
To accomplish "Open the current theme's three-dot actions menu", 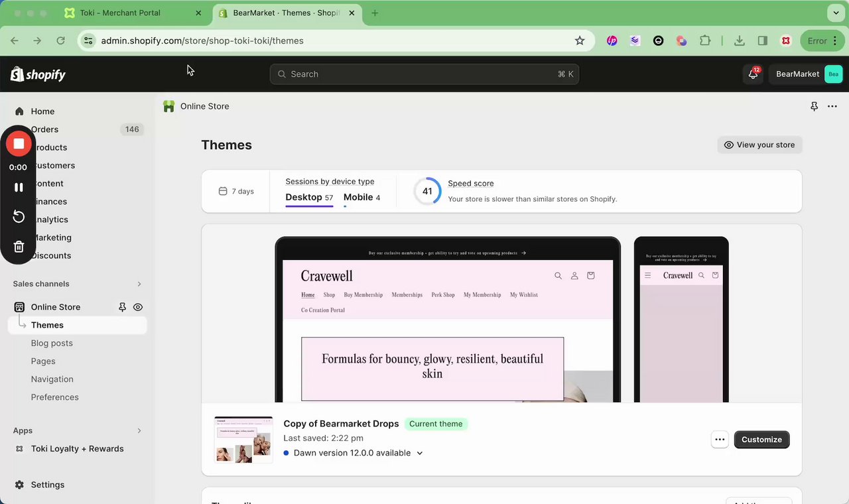I will pyautogui.click(x=720, y=440).
